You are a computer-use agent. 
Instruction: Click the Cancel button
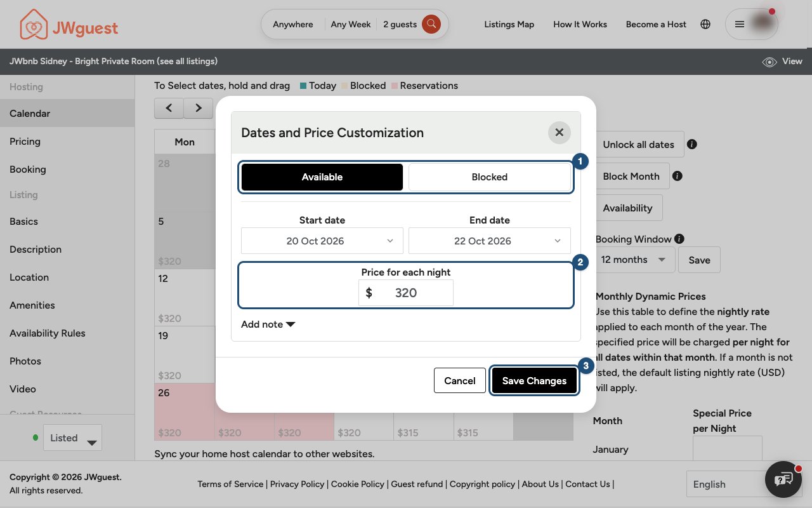[460, 380]
